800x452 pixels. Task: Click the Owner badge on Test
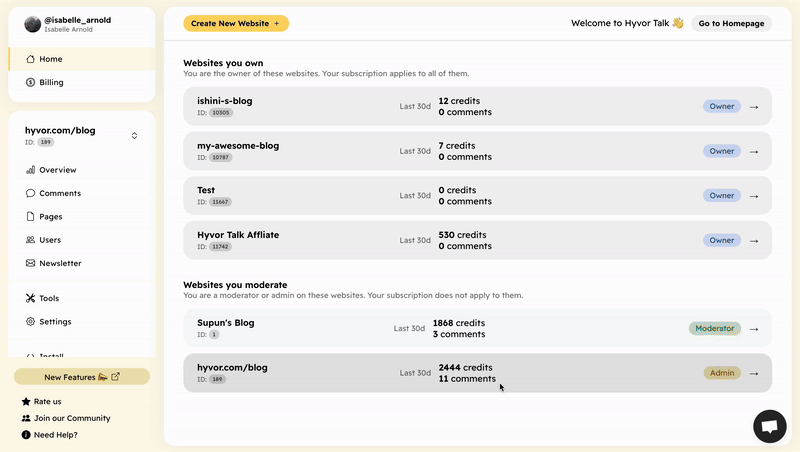(x=721, y=195)
